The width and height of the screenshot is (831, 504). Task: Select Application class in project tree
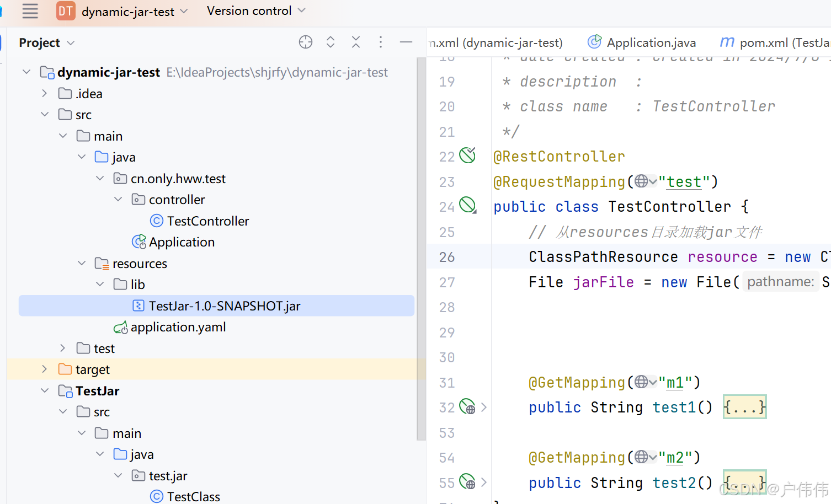[x=182, y=242]
